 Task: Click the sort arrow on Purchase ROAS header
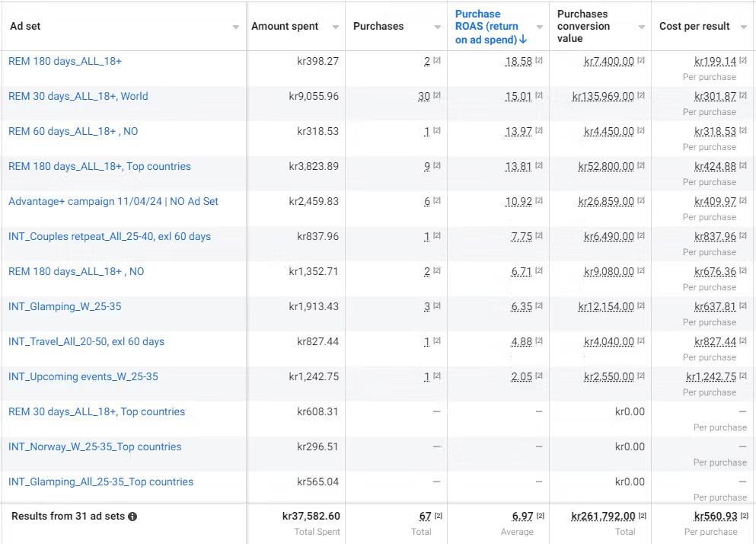click(523, 40)
